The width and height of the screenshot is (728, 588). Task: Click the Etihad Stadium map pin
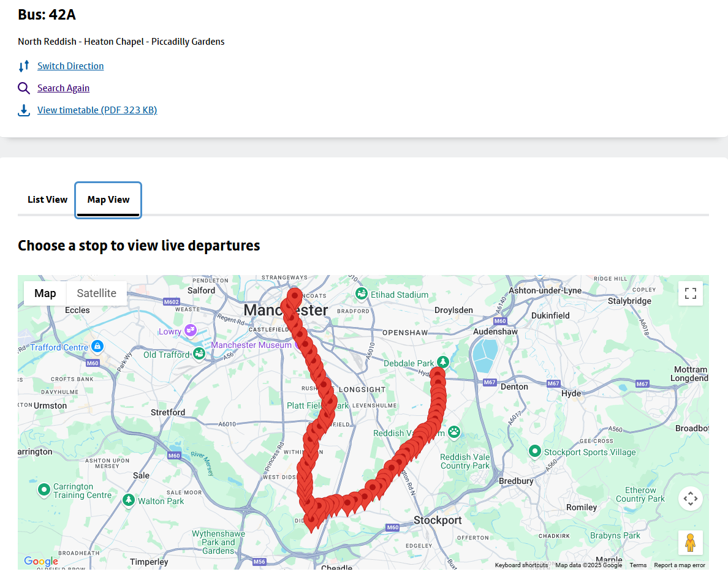point(361,294)
